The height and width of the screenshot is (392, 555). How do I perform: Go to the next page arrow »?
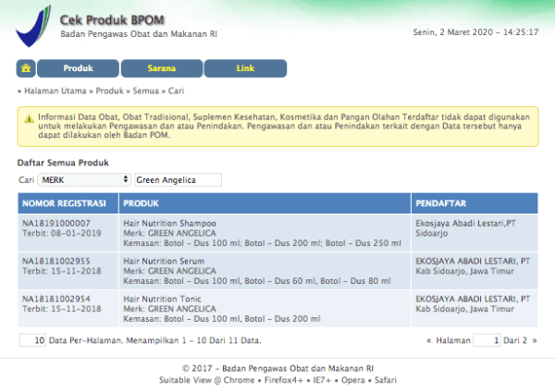tap(535, 341)
